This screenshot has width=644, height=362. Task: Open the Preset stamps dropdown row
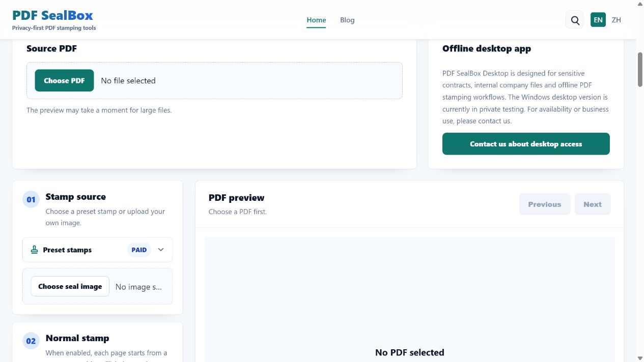coord(98,250)
